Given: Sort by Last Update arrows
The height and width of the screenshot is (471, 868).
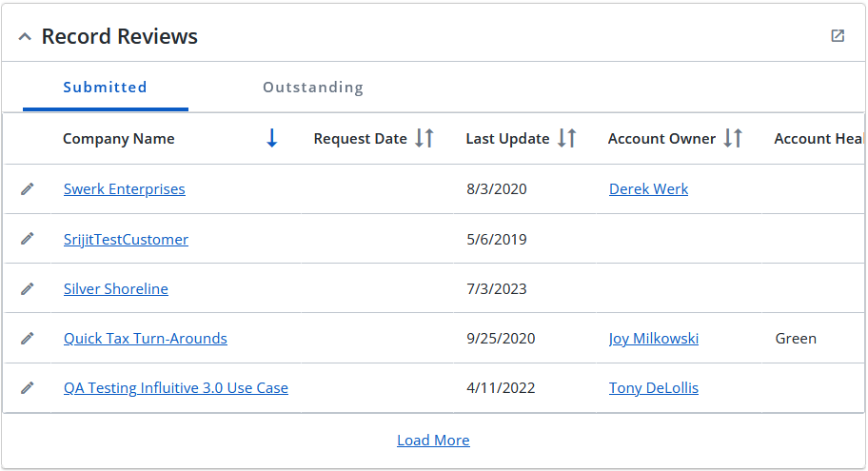Looking at the screenshot, I should (567, 138).
